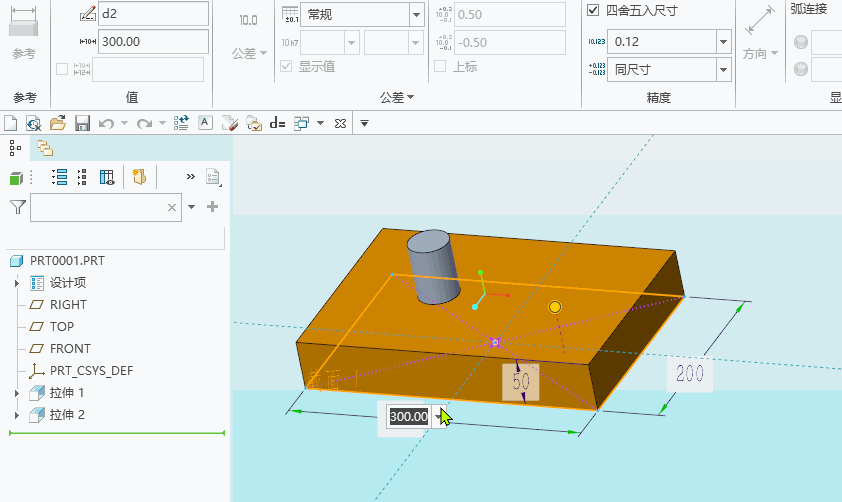842x502 pixels.
Task: Expand the 拉伸 1 feature node
Action: click(17, 393)
